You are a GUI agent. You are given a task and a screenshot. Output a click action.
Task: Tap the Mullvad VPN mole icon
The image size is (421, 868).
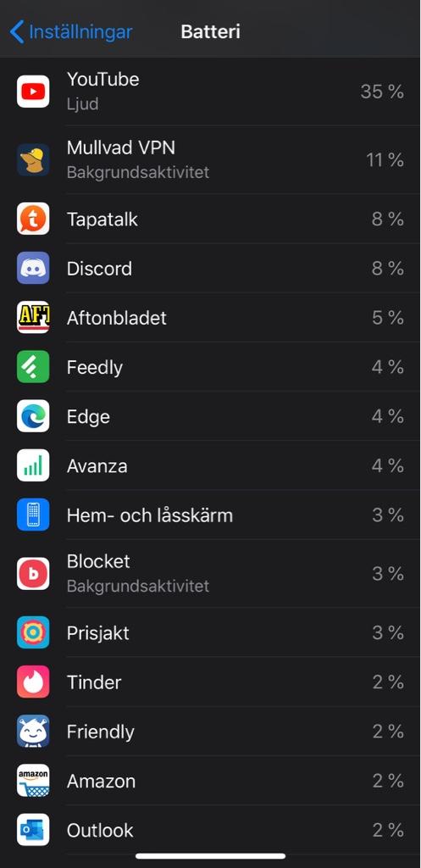point(33,160)
